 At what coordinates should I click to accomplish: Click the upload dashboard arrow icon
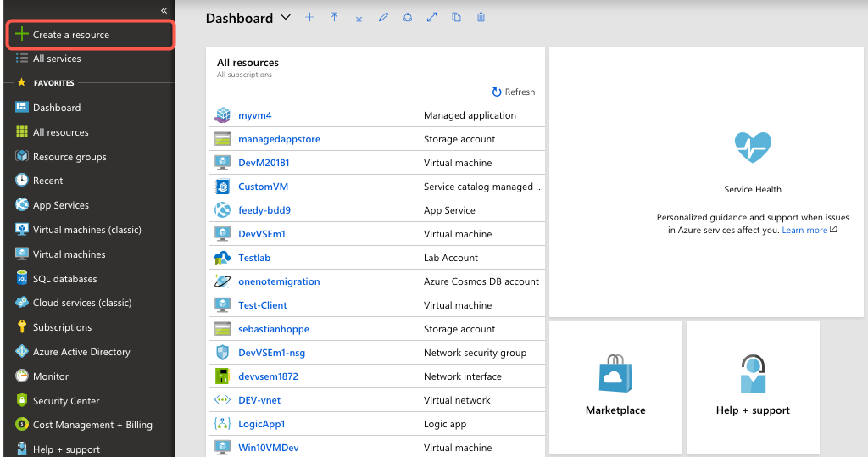[x=334, y=17]
